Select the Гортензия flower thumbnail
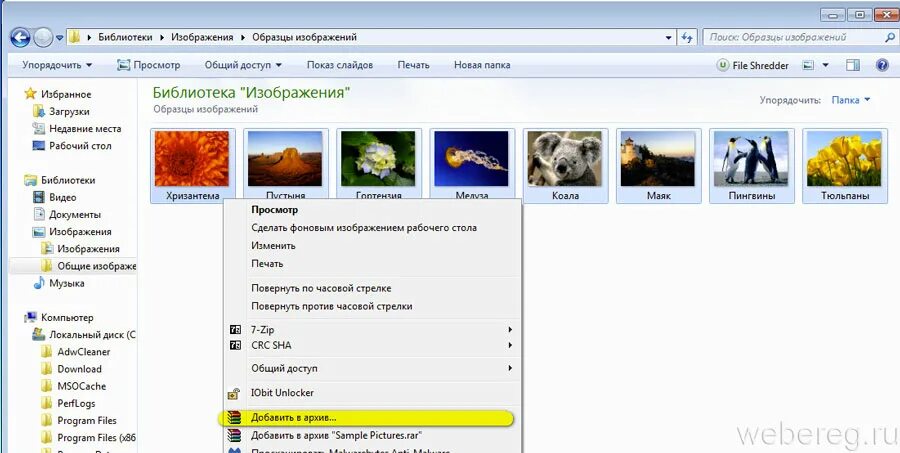900x453 pixels. pos(378,165)
